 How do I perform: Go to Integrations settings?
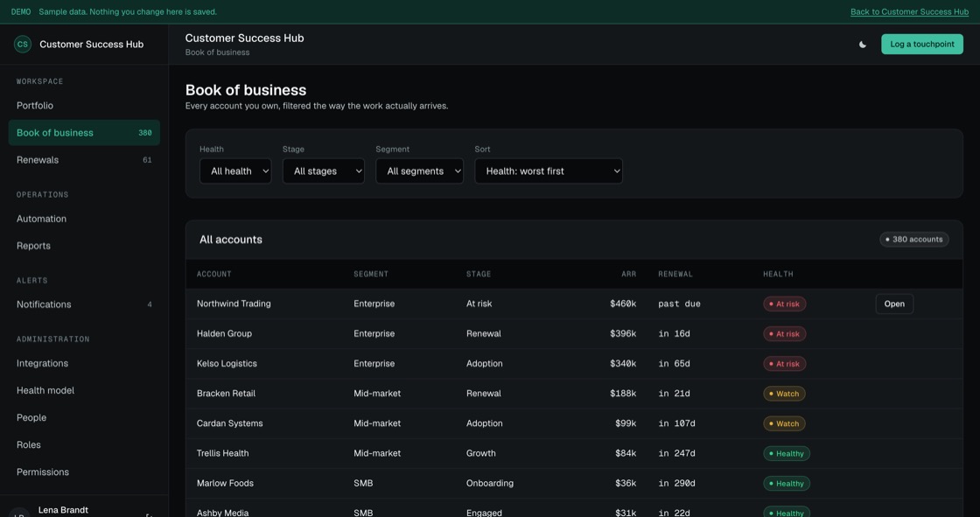point(84,363)
